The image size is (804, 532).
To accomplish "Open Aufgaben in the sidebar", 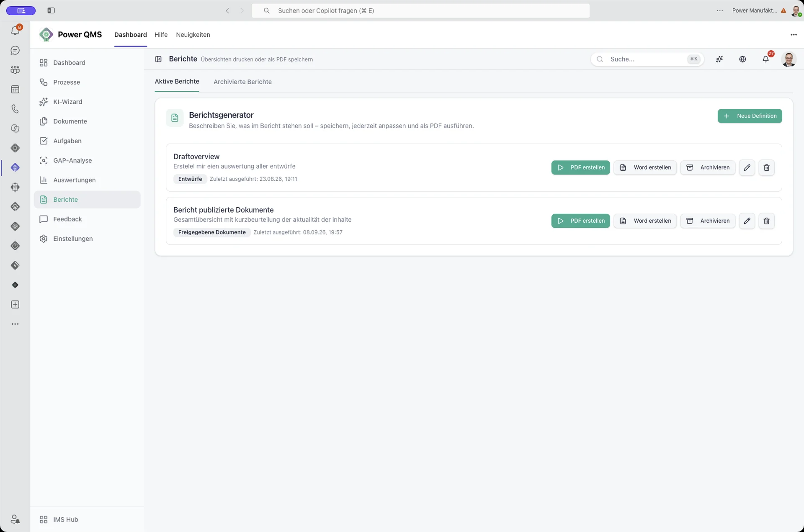I will pos(87,141).
